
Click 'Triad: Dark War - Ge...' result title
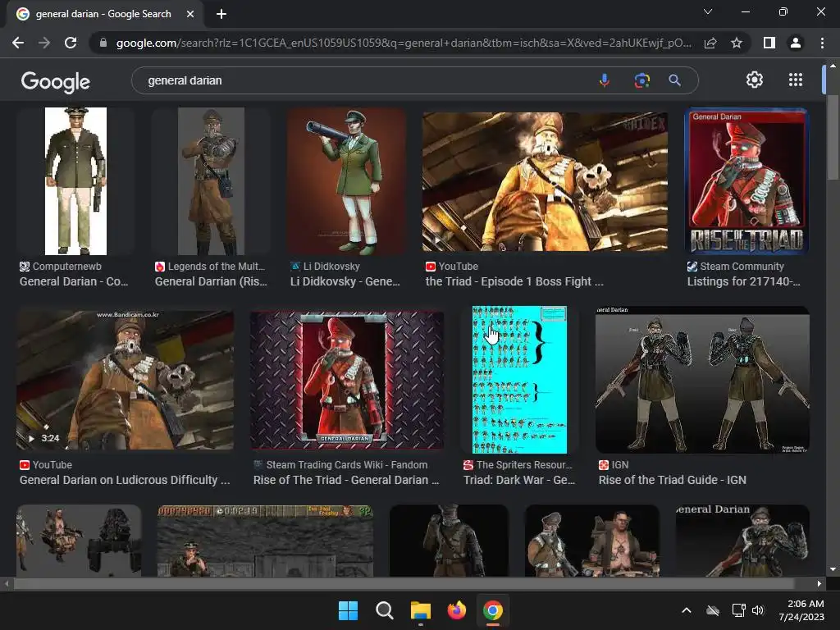click(519, 480)
